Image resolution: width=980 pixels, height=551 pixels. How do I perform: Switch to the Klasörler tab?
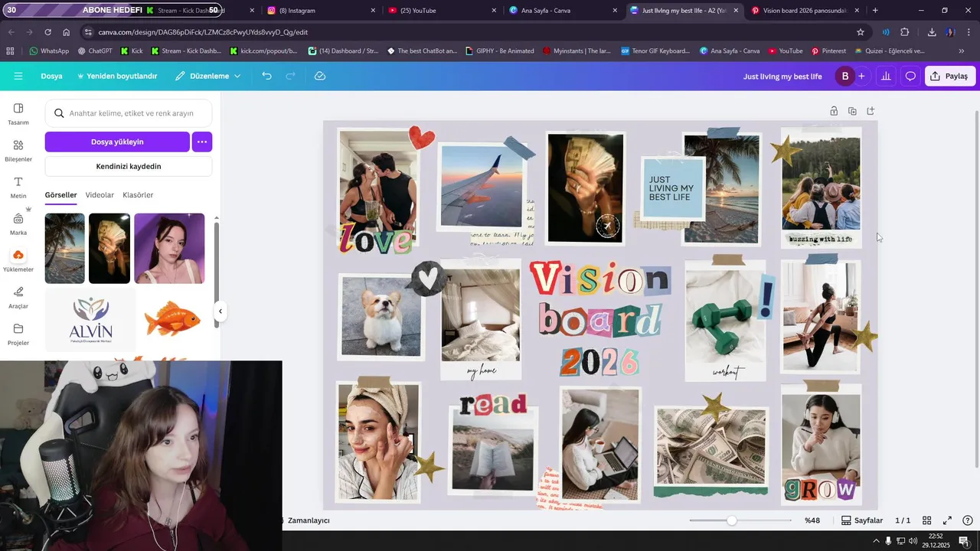tap(138, 195)
